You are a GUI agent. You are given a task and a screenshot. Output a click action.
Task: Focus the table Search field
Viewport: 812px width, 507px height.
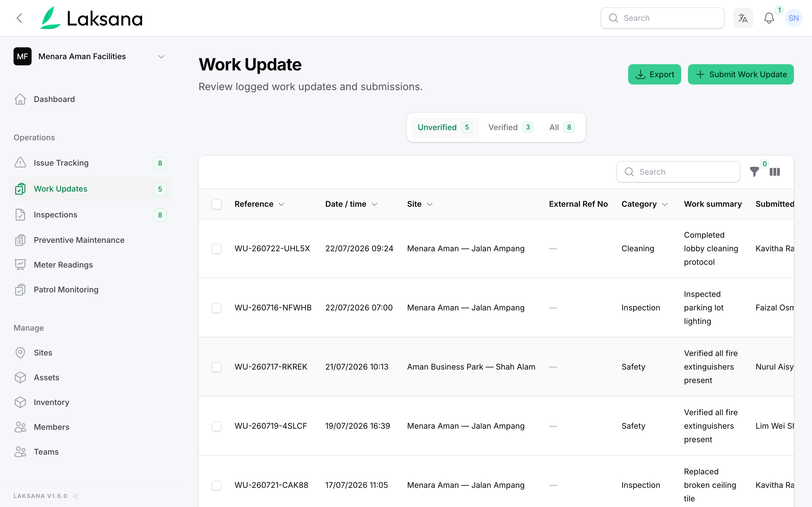click(x=678, y=172)
